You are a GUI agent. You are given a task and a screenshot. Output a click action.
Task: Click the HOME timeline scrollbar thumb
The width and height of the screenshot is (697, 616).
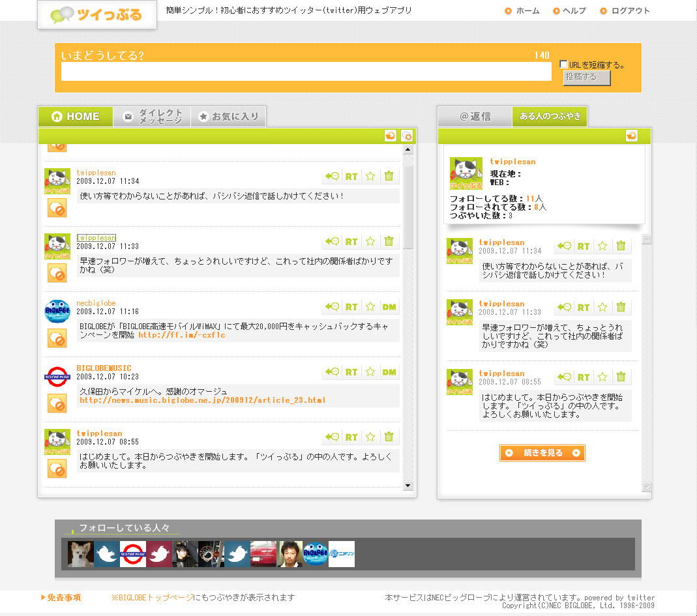[x=408, y=207]
